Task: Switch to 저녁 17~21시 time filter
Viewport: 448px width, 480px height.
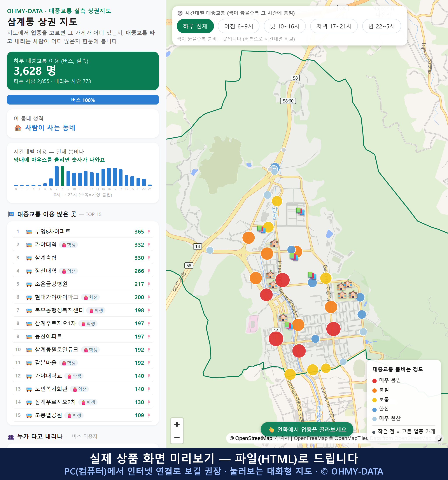Action: [x=334, y=26]
